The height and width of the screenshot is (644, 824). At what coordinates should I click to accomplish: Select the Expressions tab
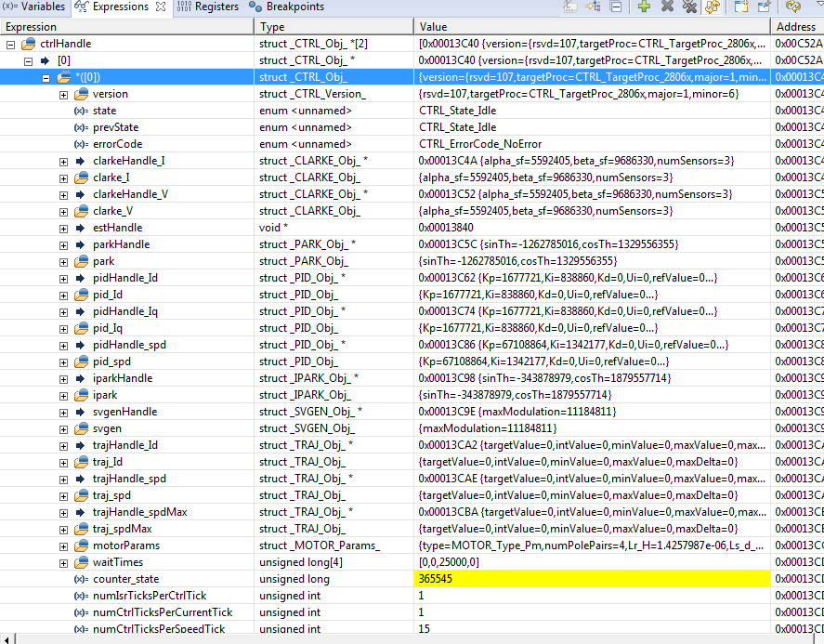(x=121, y=7)
